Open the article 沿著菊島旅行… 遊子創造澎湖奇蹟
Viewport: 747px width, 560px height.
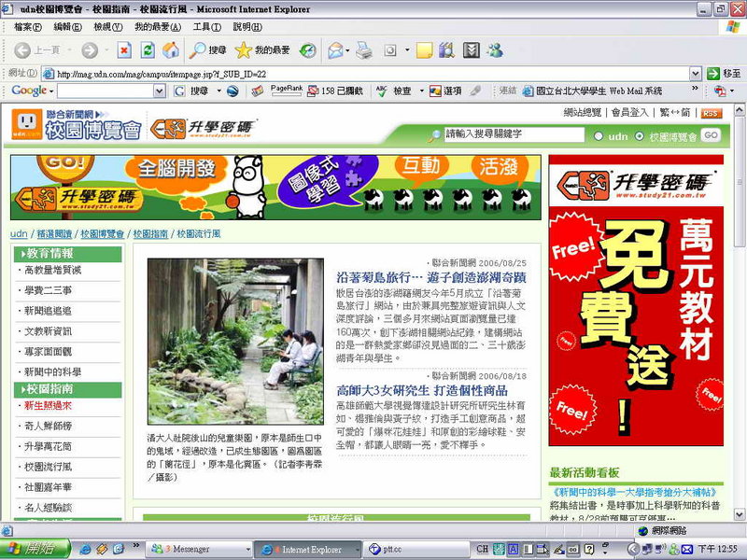pos(431,277)
